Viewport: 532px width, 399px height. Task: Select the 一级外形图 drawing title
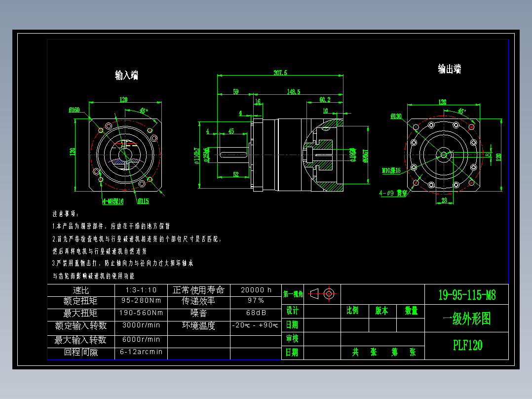tap(467, 320)
